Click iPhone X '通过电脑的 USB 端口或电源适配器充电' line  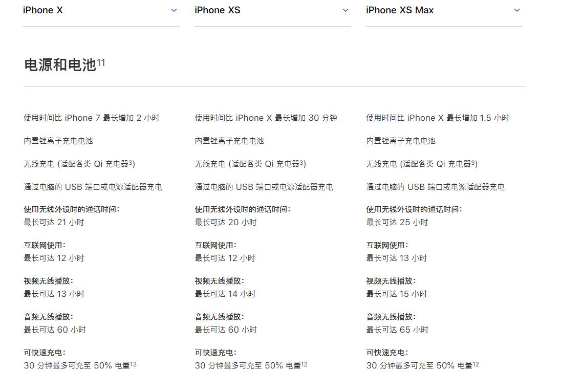93,187
